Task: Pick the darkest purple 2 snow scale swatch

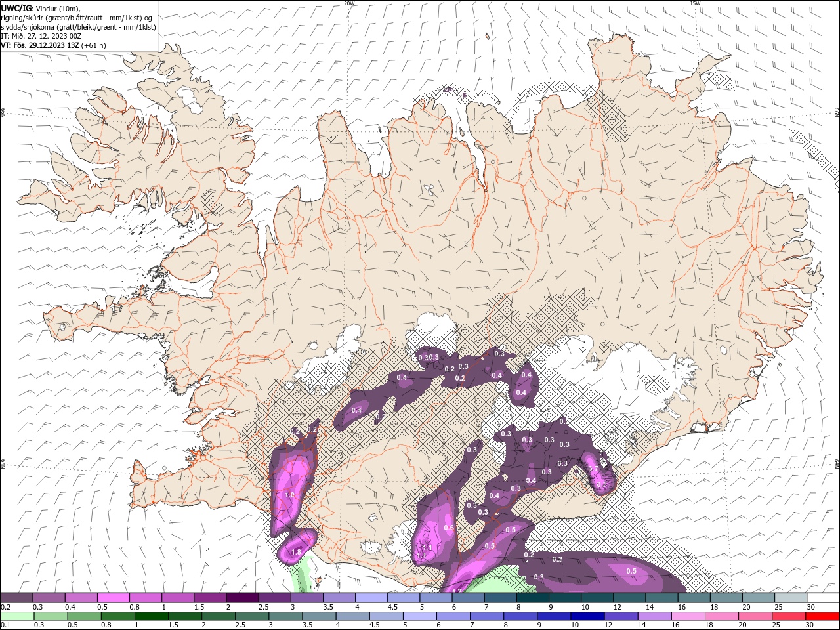Action: tap(242, 597)
